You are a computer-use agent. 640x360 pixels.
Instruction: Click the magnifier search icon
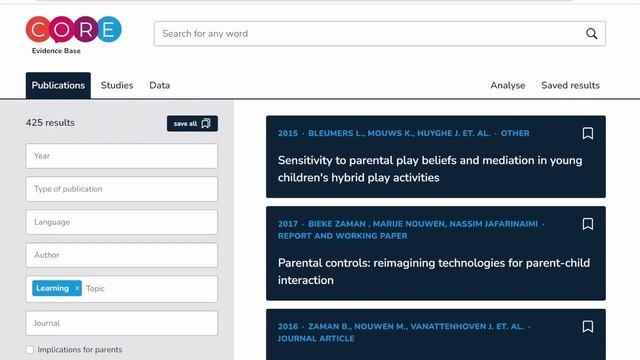tap(591, 33)
